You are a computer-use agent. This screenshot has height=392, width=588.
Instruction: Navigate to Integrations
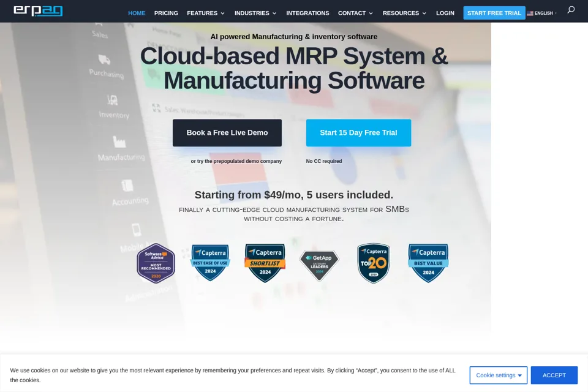pyautogui.click(x=307, y=13)
